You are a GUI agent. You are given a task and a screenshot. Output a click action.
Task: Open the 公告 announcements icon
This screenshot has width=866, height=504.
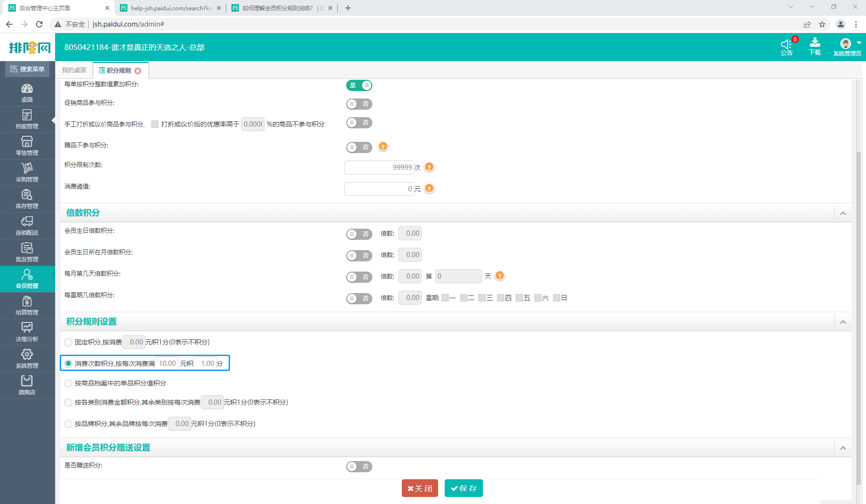tap(787, 47)
